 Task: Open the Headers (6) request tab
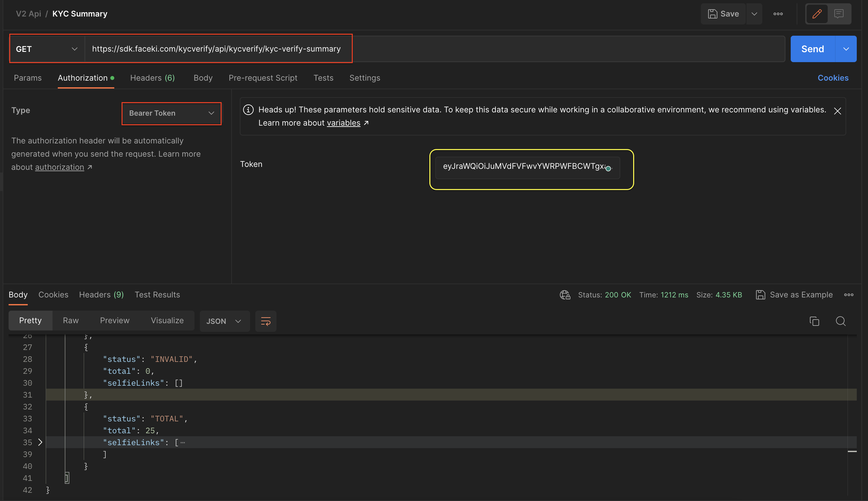click(x=152, y=78)
